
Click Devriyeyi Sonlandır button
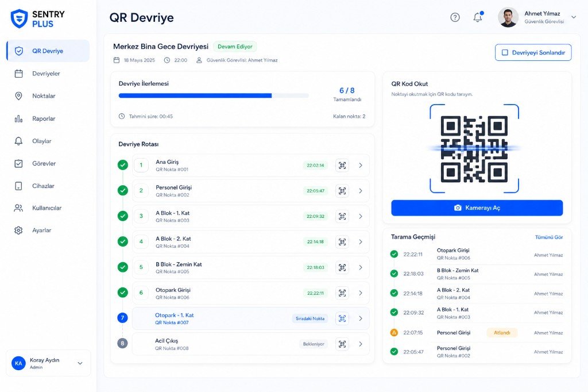pyautogui.click(x=533, y=52)
